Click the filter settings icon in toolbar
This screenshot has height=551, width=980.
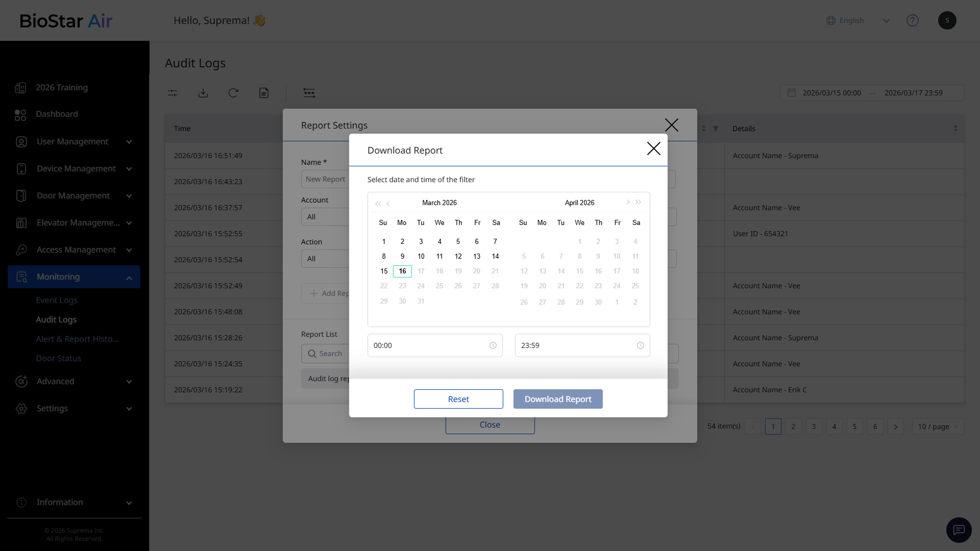[x=173, y=93]
